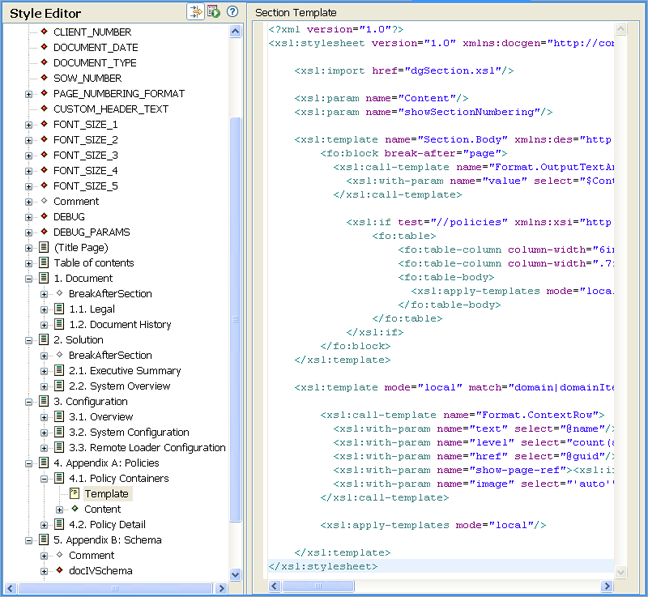648x597 pixels.
Task: Select BreakAfterSection under 2. Solution
Action: [110, 355]
